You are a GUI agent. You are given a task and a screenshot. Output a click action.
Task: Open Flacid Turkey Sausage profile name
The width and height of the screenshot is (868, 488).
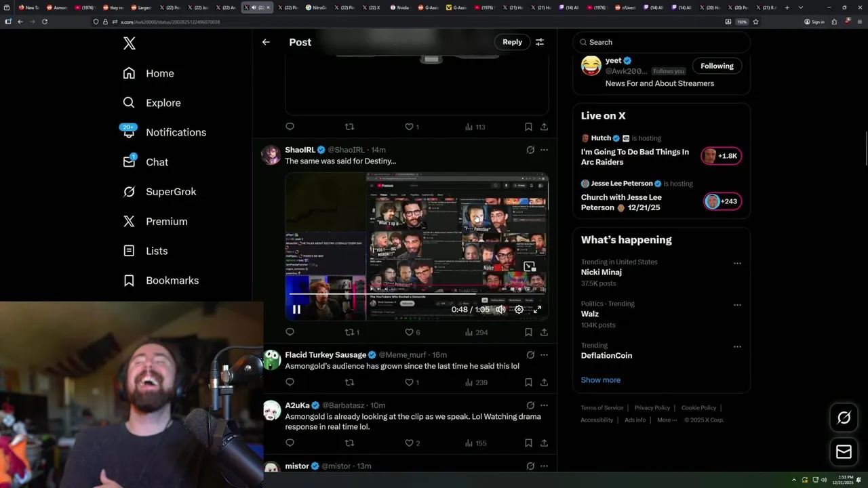325,354
